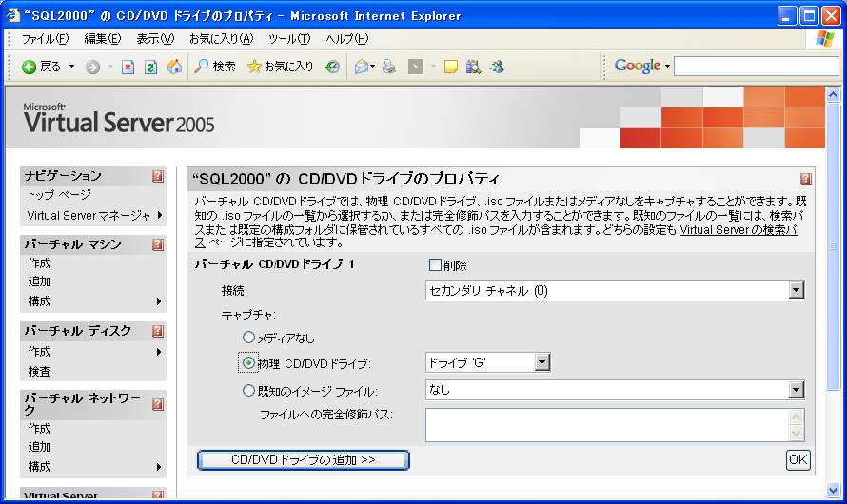This screenshot has width=847, height=504.
Task: Expand バーチャル ネットワーク 構成 submenu arrow
Action: tap(159, 467)
